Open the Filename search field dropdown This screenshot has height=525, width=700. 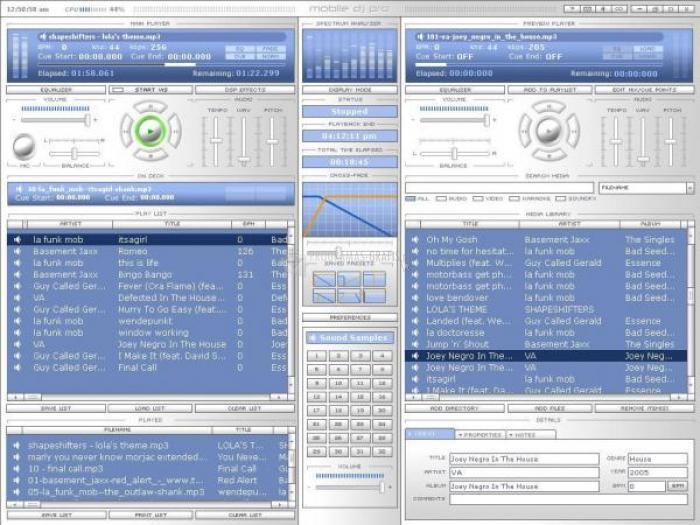coord(689,187)
